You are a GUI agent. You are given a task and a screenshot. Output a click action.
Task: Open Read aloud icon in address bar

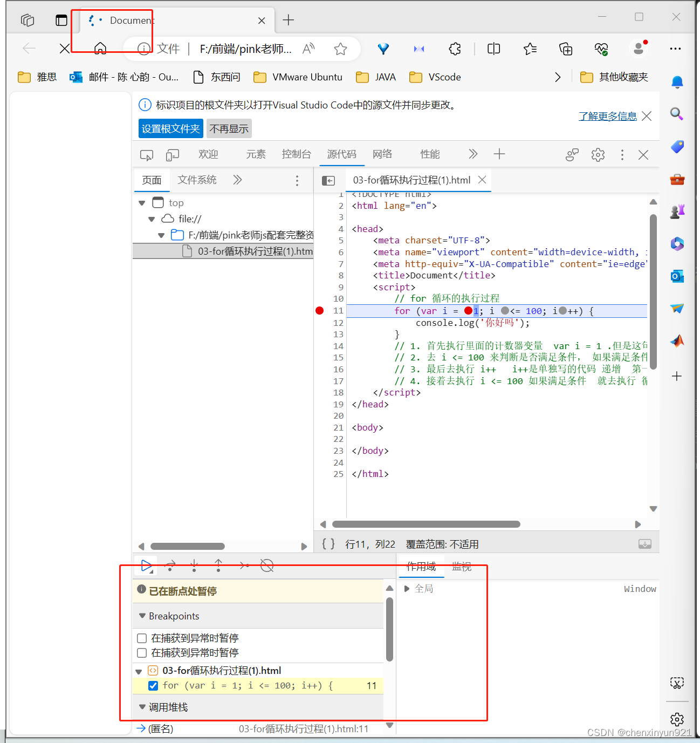[x=308, y=49]
